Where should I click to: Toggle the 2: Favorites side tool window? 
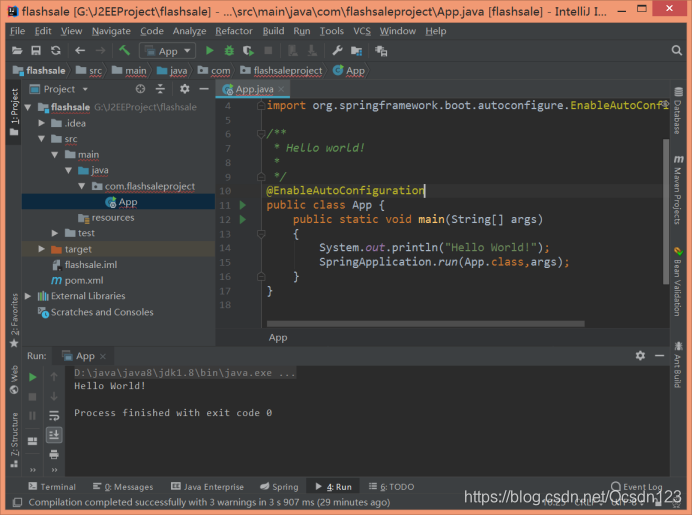point(15,320)
